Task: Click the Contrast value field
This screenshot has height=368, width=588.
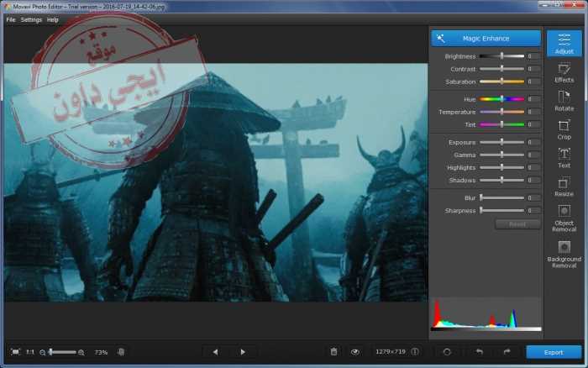Action: click(533, 69)
